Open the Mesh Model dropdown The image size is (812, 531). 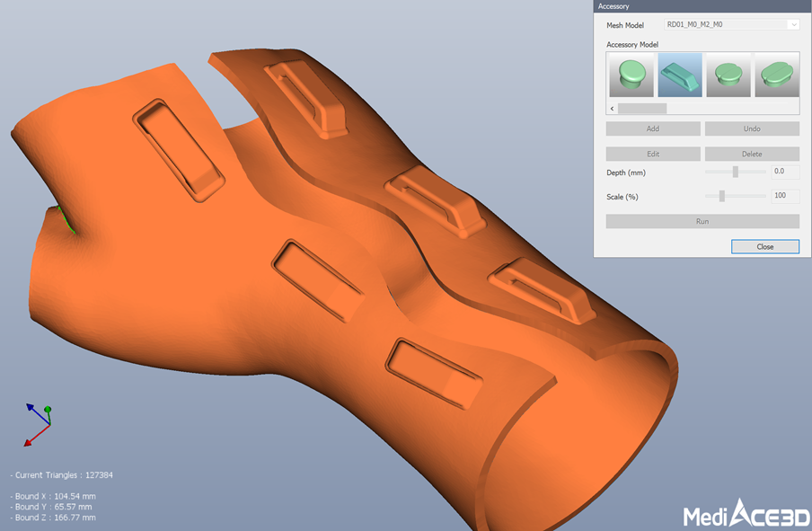tap(732, 24)
